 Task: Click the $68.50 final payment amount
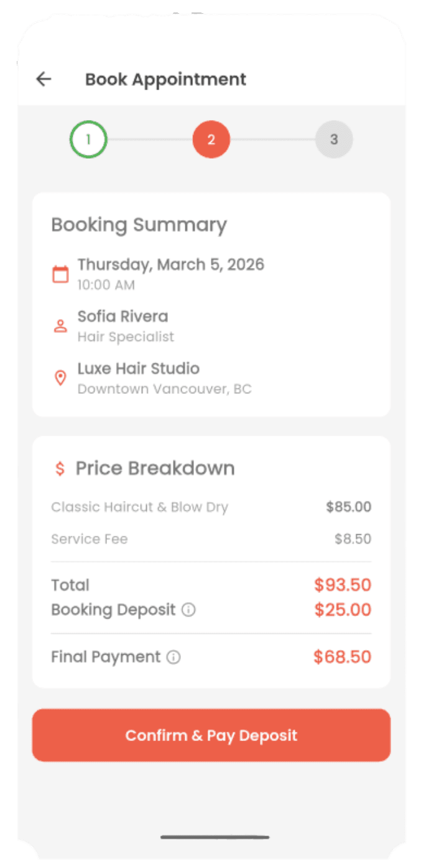342,657
